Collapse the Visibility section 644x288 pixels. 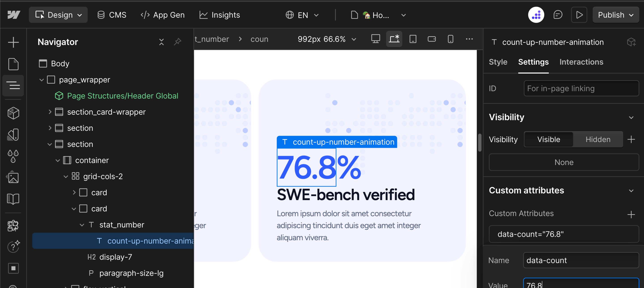pyautogui.click(x=631, y=117)
